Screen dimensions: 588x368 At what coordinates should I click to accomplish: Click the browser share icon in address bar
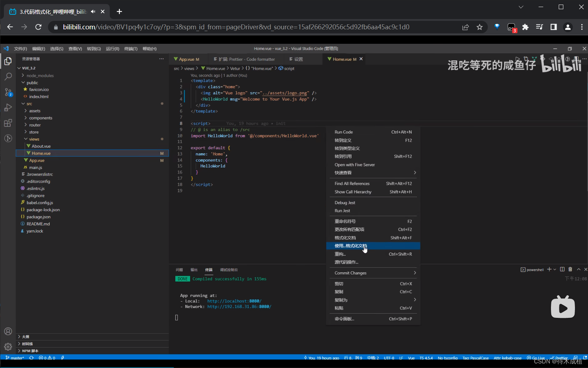466,27
